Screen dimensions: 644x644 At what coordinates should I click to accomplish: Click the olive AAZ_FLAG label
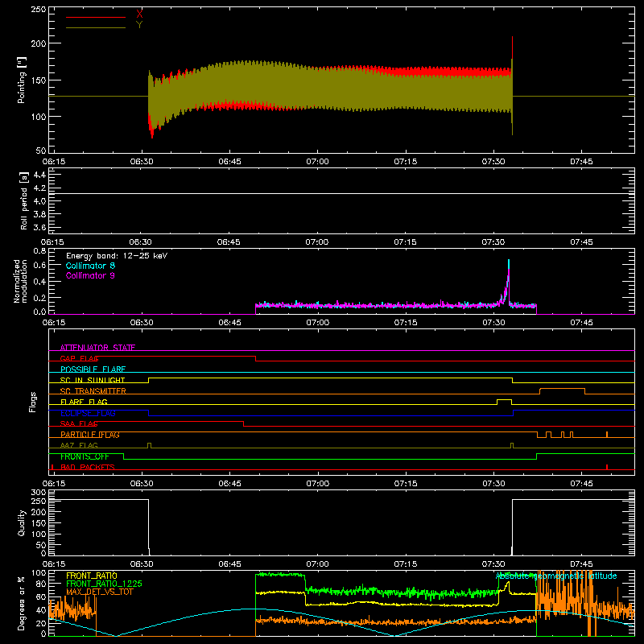point(79,445)
